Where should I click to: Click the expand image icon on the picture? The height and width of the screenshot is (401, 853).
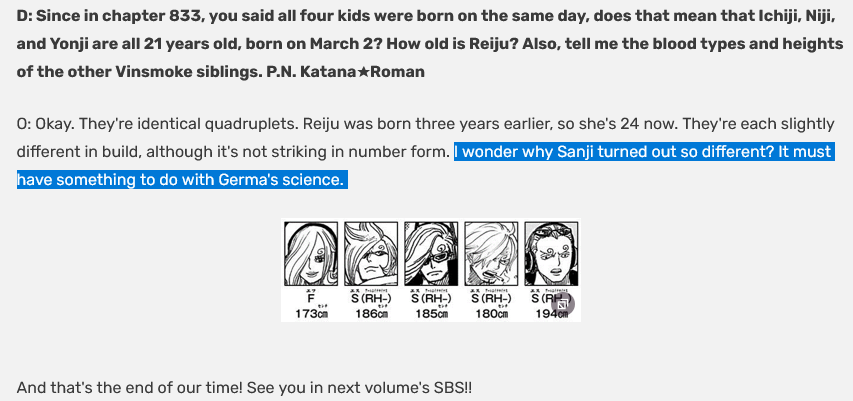[564, 304]
